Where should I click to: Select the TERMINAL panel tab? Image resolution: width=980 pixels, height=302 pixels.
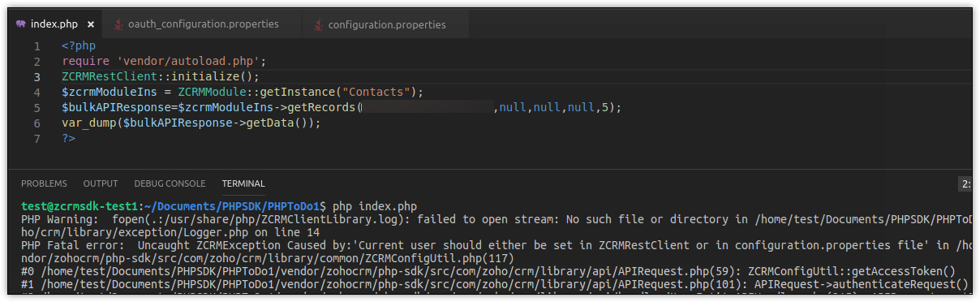pyautogui.click(x=243, y=183)
